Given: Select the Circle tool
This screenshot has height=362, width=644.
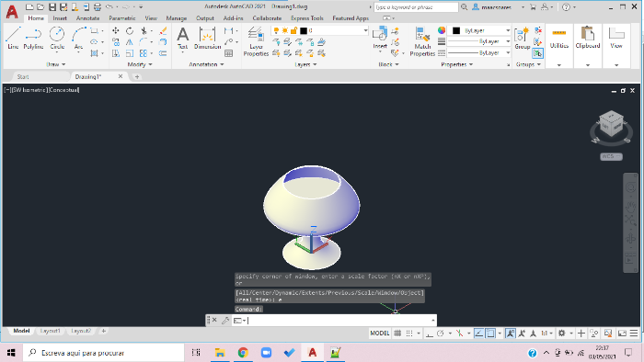Looking at the screenshot, I should click(57, 38).
